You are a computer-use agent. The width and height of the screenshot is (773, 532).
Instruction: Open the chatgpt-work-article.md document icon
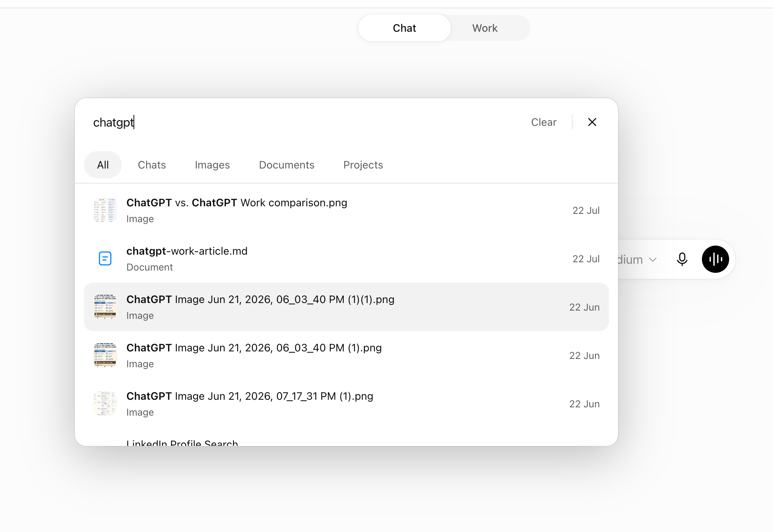105,258
